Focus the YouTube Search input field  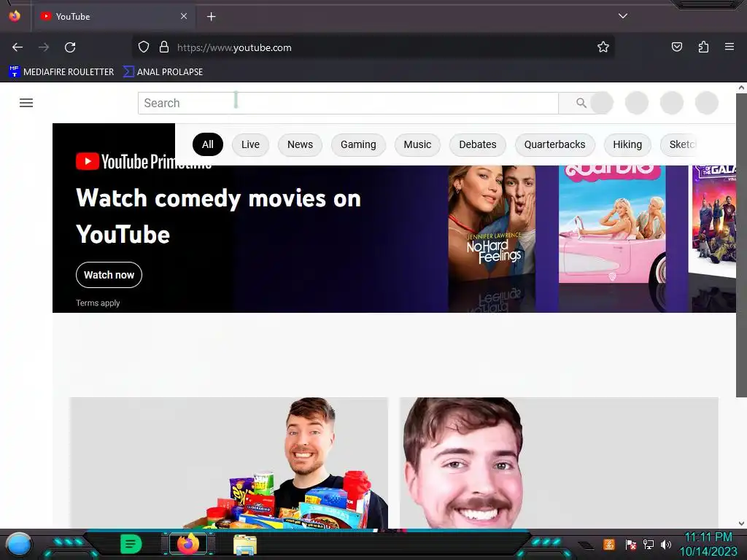point(348,103)
